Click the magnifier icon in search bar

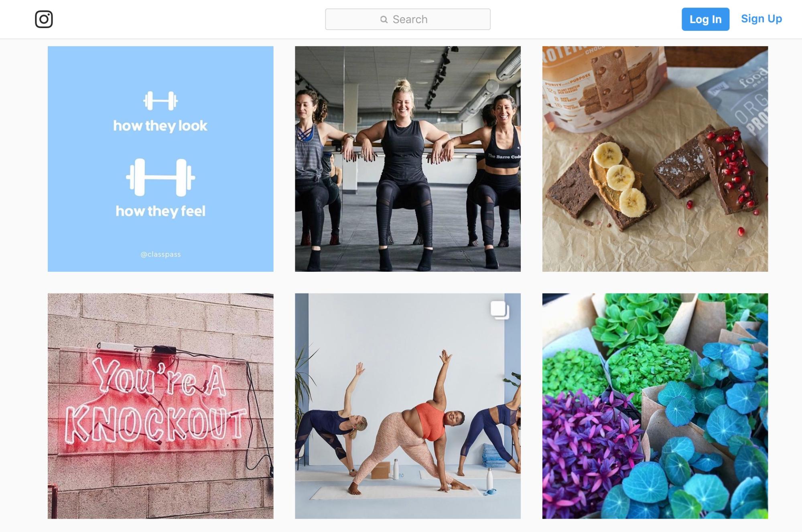click(x=384, y=19)
